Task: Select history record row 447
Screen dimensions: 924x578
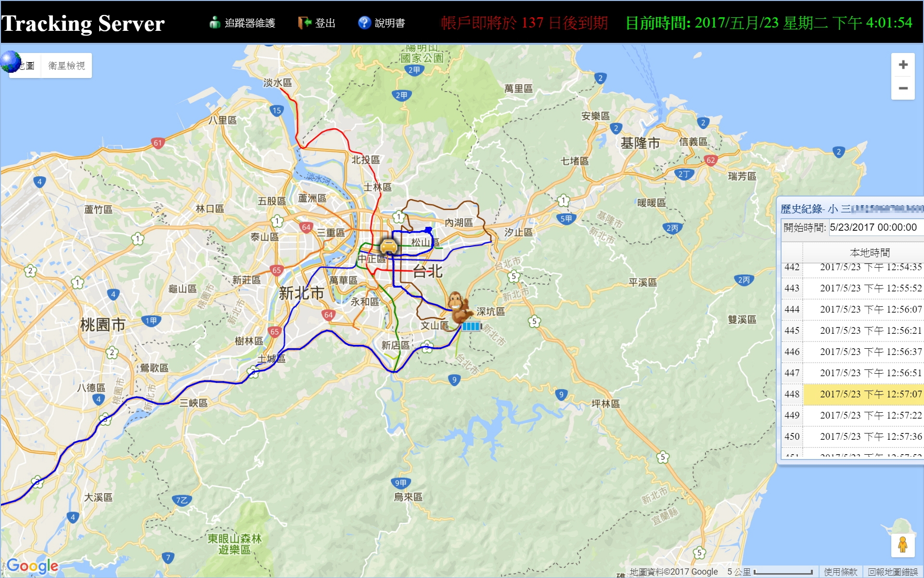Action: (x=852, y=373)
